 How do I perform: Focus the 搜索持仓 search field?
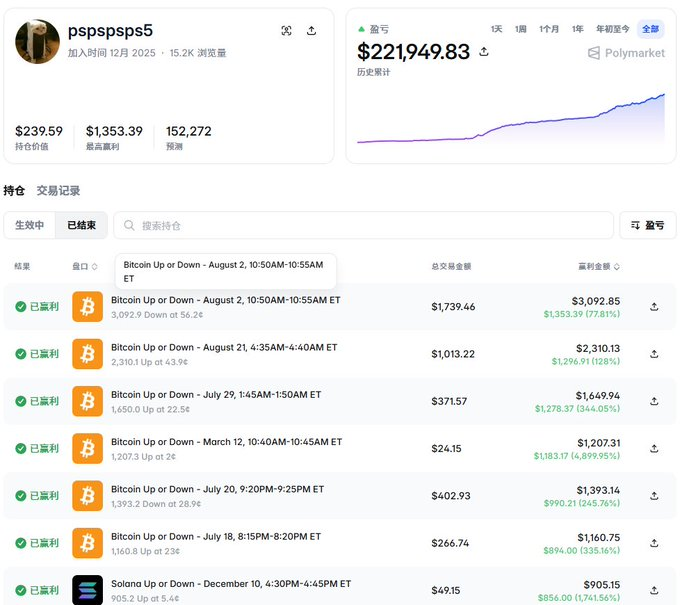coord(363,225)
